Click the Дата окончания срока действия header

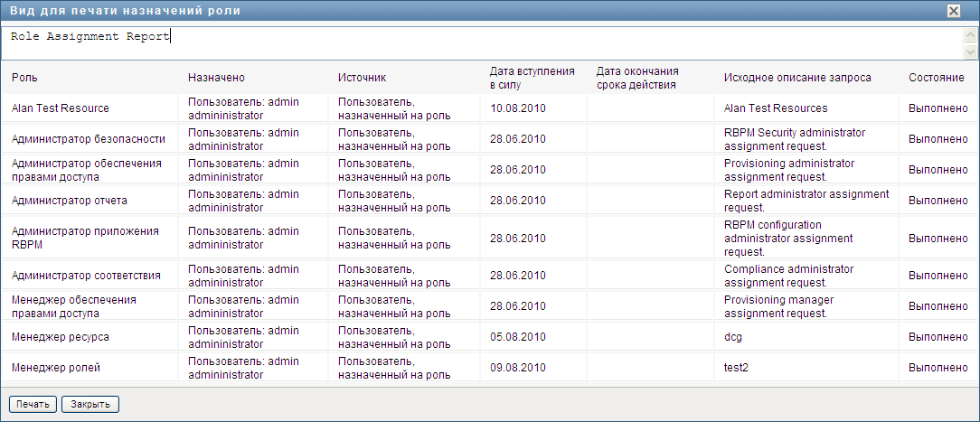637,78
